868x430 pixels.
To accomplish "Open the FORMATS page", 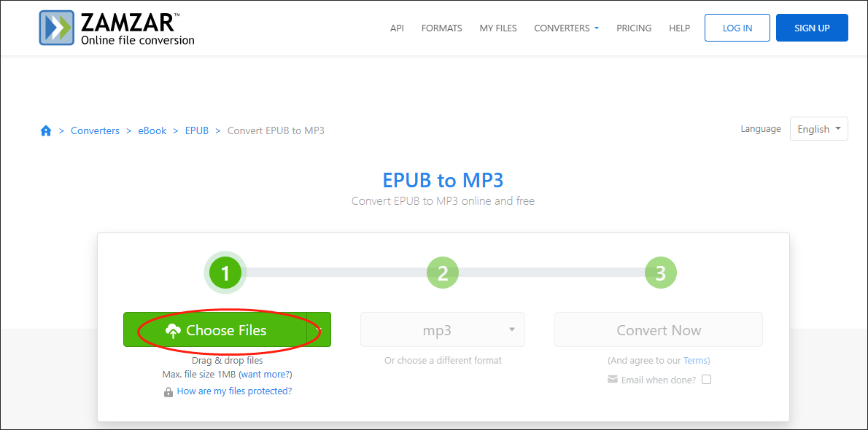I will tap(442, 28).
